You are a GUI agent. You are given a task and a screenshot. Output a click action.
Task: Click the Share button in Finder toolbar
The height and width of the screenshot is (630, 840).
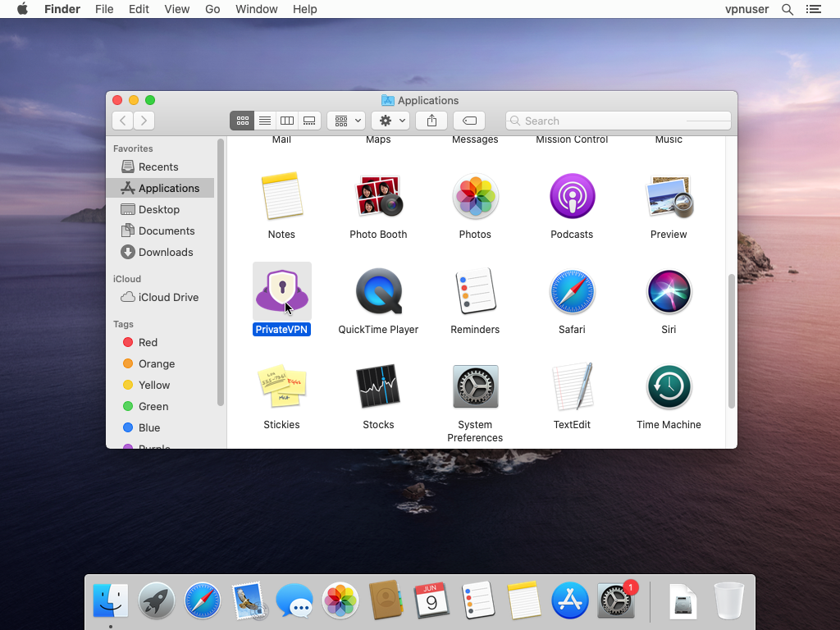click(431, 121)
